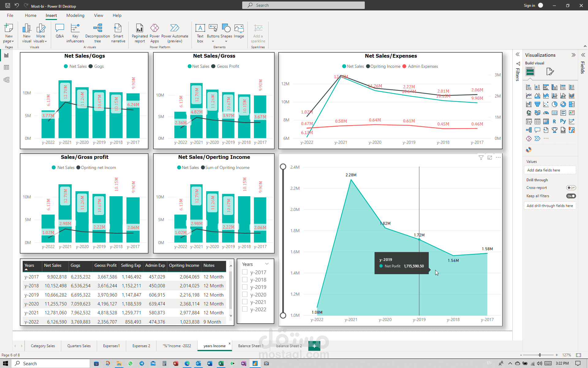This screenshot has height=368, width=588.
Task: Turn off Keep all filters toggle
Action: (571, 196)
